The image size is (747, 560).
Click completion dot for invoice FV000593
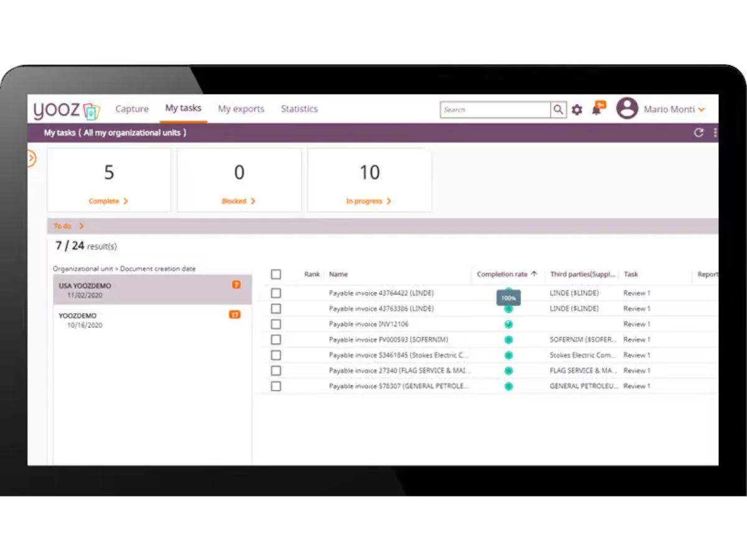509,340
